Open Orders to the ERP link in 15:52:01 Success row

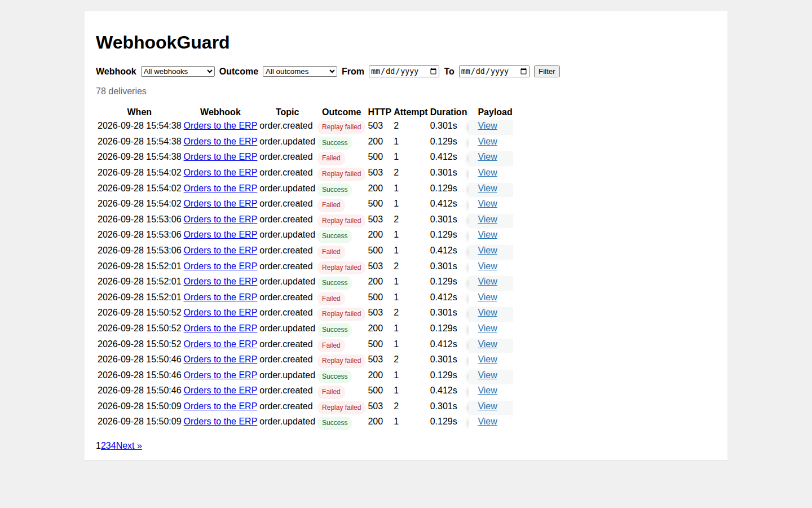point(220,281)
